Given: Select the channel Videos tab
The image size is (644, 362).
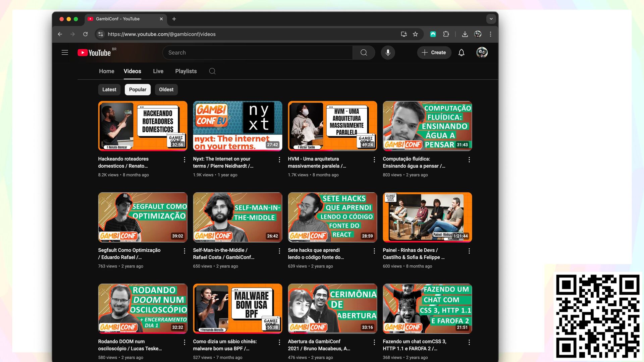Looking at the screenshot, I should (132, 71).
